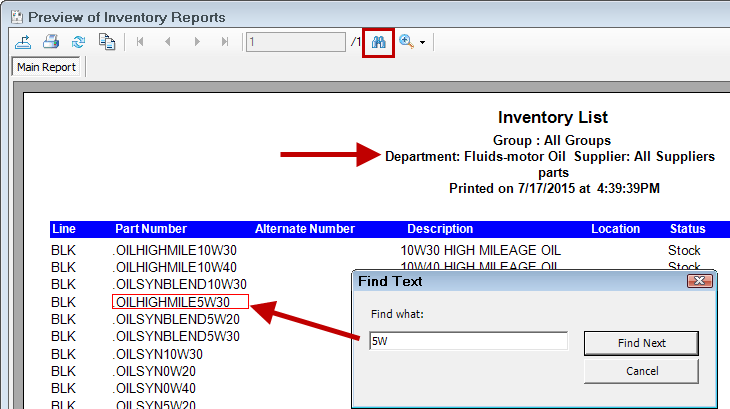Expand the zoom level dropdown arrow
Image resolution: width=730 pixels, height=409 pixels.
click(423, 43)
